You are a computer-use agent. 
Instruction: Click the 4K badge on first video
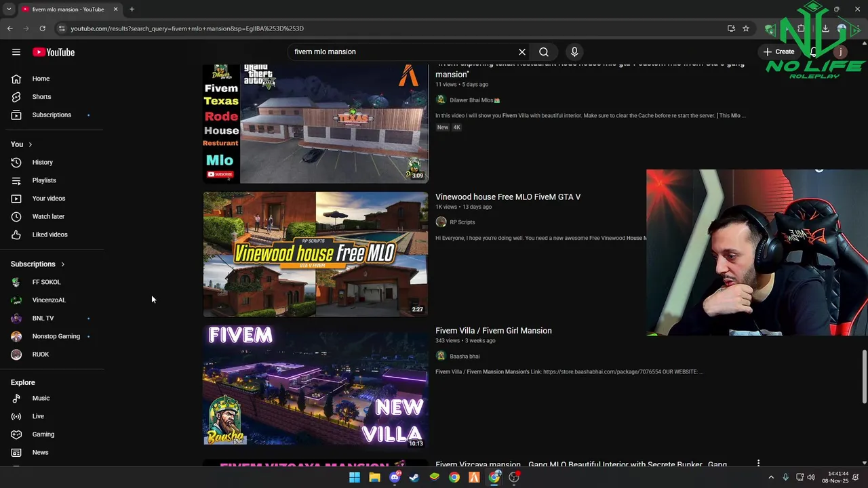457,127
